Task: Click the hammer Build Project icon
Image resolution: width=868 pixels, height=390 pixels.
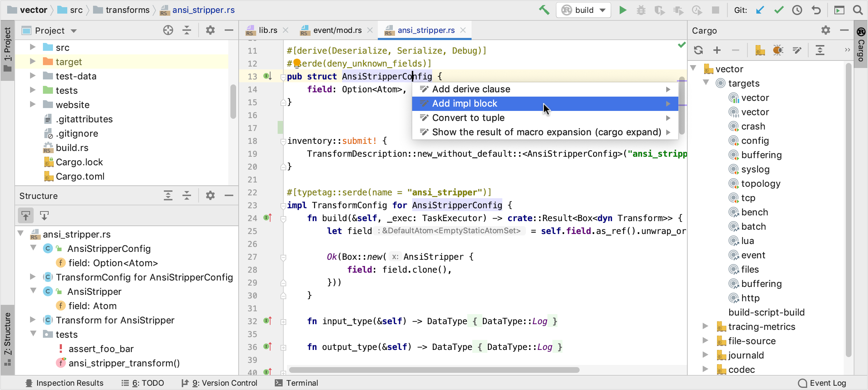Action: [544, 10]
